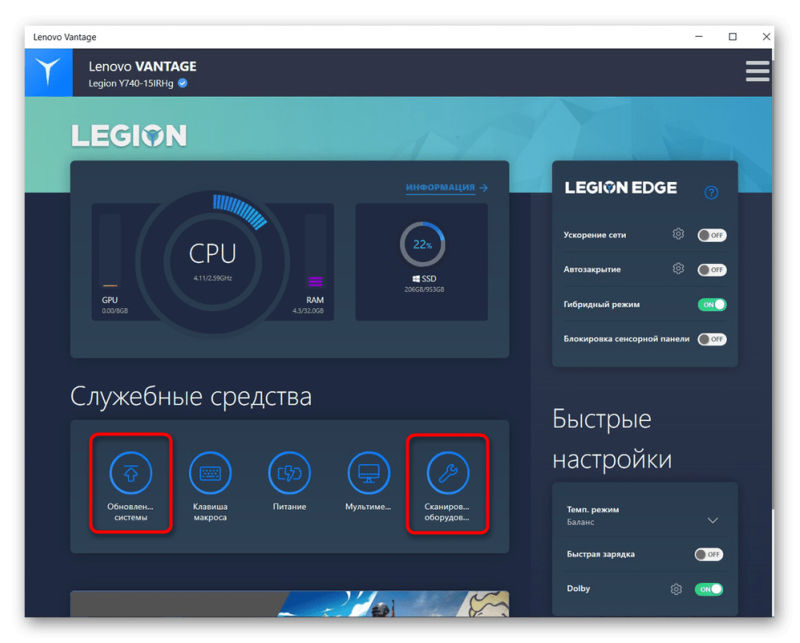
Task: Click the Блокировка сенсорной панели label
Action: (x=627, y=339)
